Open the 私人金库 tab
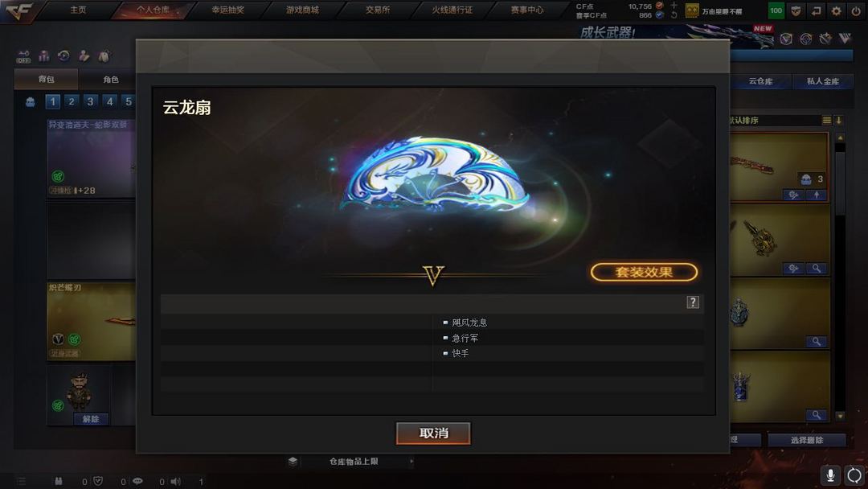868x489 pixels. [822, 81]
